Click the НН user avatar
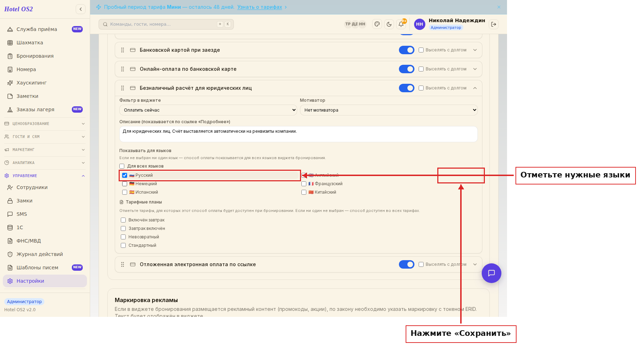The height and width of the screenshot is (351, 644). point(419,24)
